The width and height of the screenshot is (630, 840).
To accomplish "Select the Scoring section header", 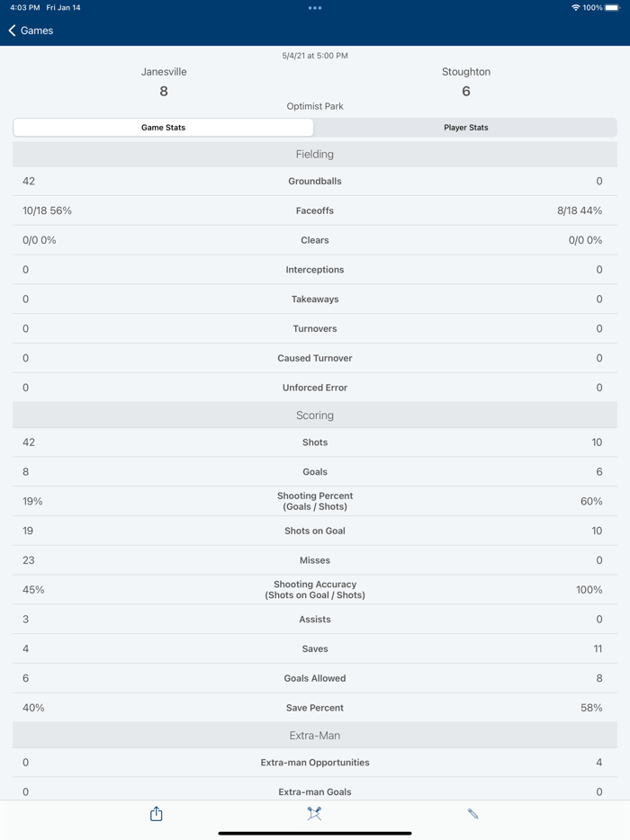I will coord(314,415).
